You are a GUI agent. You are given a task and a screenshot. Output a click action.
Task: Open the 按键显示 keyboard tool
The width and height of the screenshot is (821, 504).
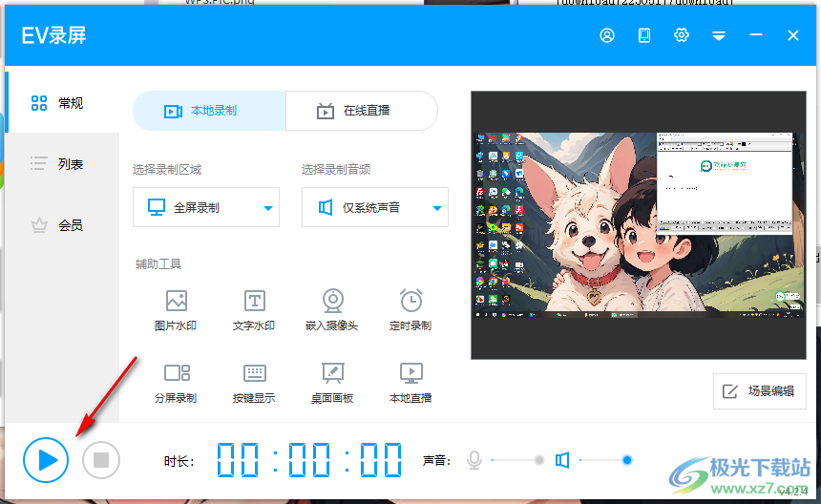click(254, 383)
